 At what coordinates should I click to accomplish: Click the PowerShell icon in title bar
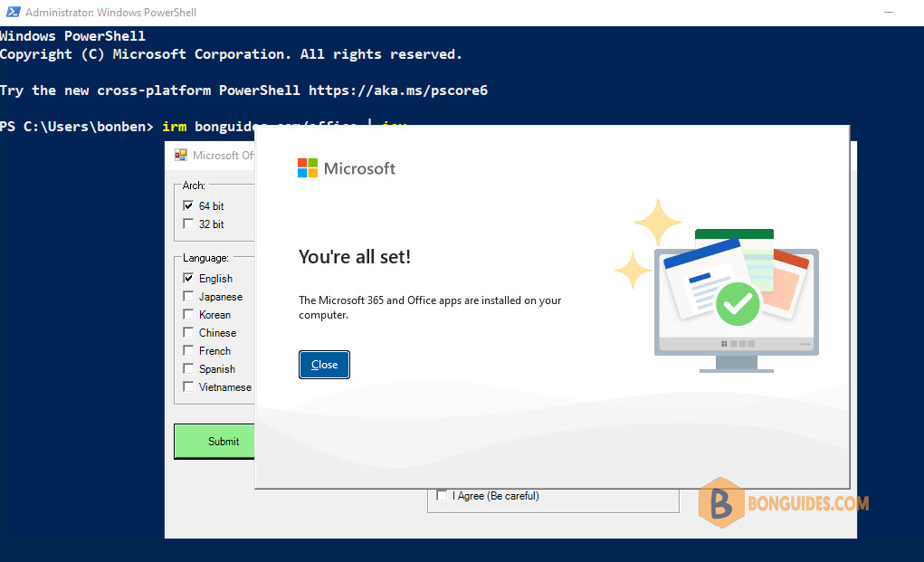pos(13,12)
